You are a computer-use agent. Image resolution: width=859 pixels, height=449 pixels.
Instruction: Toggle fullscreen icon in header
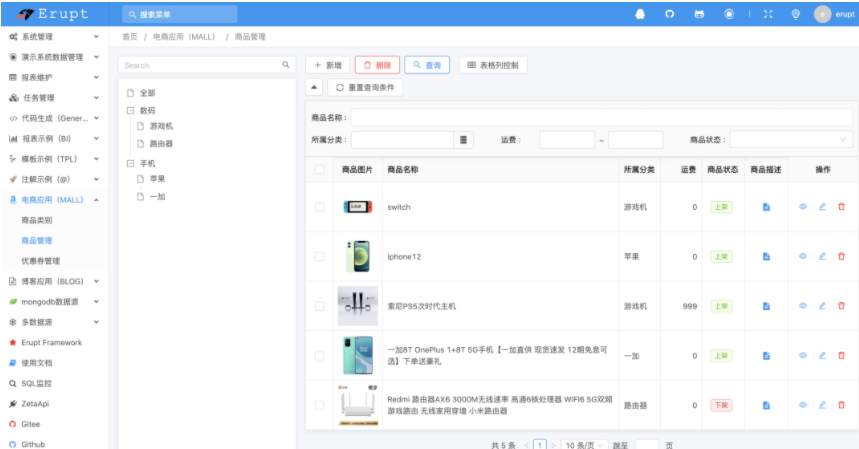[768, 14]
